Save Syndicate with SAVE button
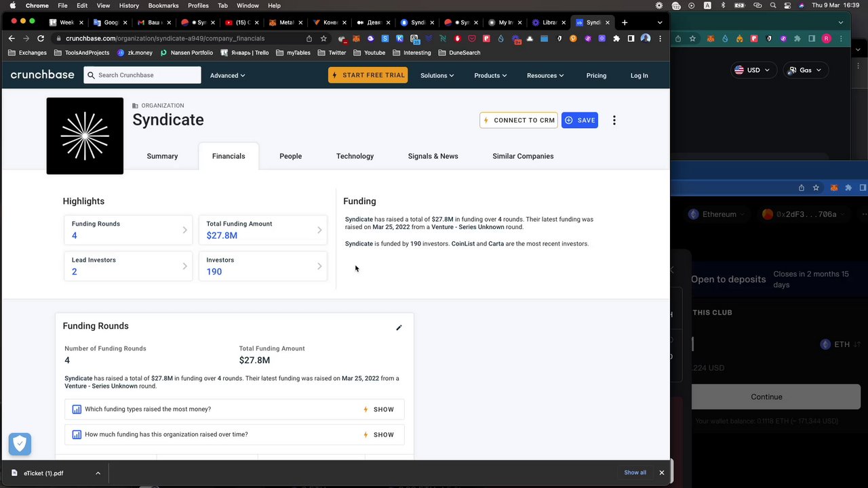The height and width of the screenshot is (488, 868). [x=580, y=120]
